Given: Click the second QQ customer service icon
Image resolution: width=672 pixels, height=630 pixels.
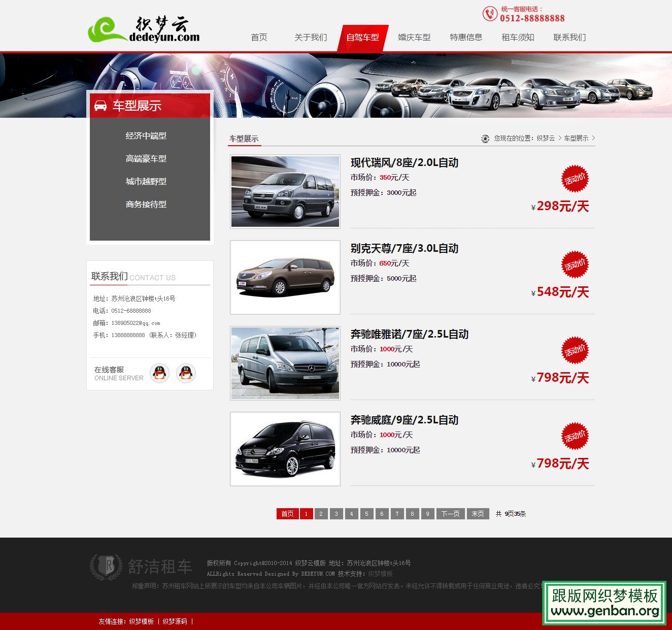Looking at the screenshot, I should [x=187, y=373].
